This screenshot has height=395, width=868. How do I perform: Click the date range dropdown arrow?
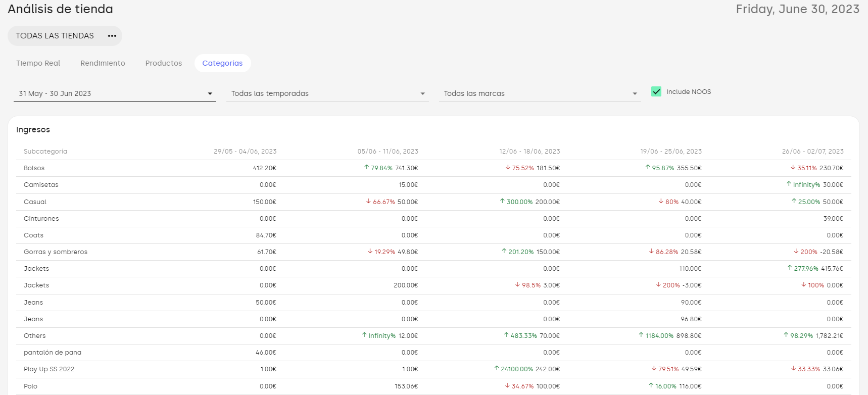click(x=210, y=94)
